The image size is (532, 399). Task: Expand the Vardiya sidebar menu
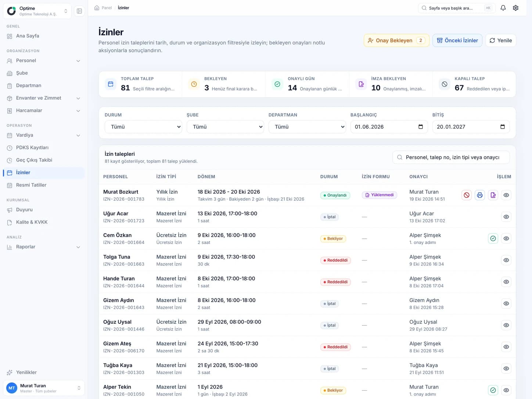coord(44,135)
